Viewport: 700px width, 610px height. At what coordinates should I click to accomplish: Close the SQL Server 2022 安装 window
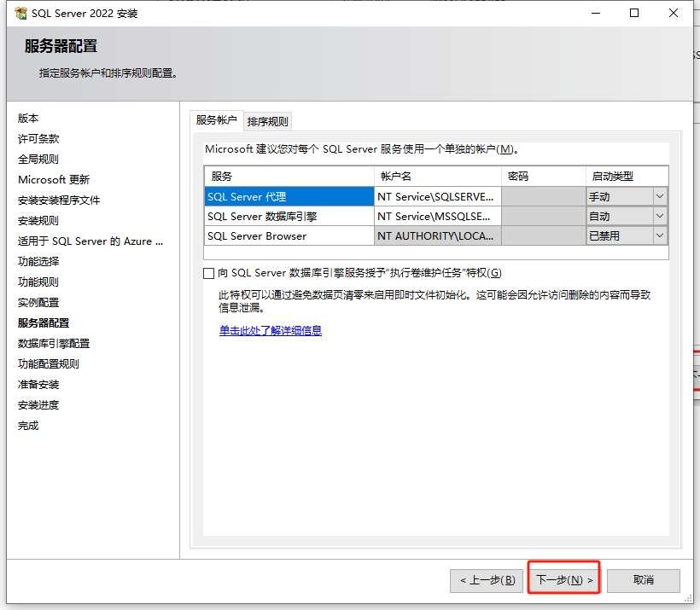[674, 14]
